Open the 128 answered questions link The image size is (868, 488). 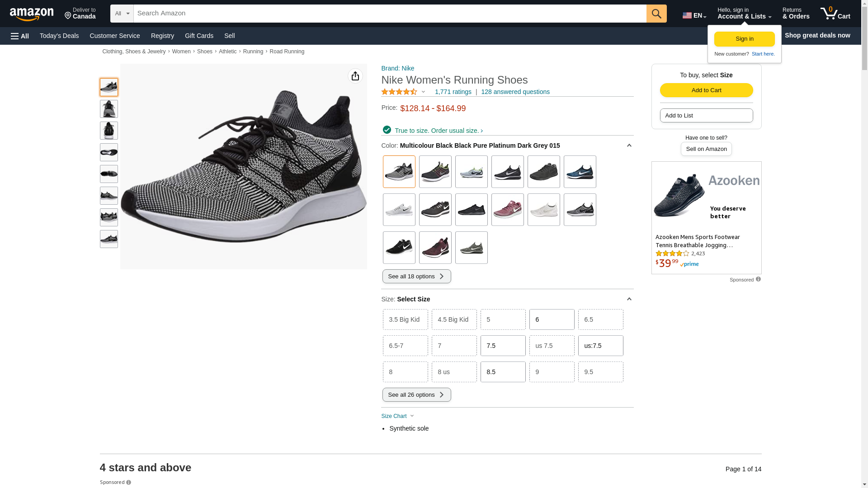pos(515,92)
